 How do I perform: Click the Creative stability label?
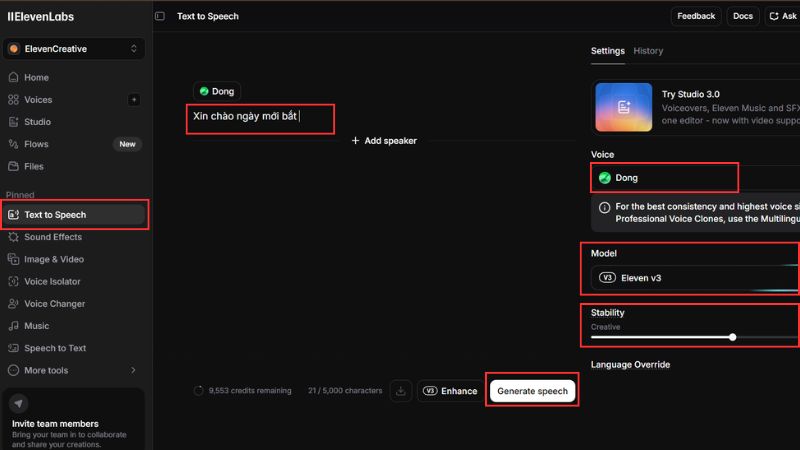coord(606,327)
